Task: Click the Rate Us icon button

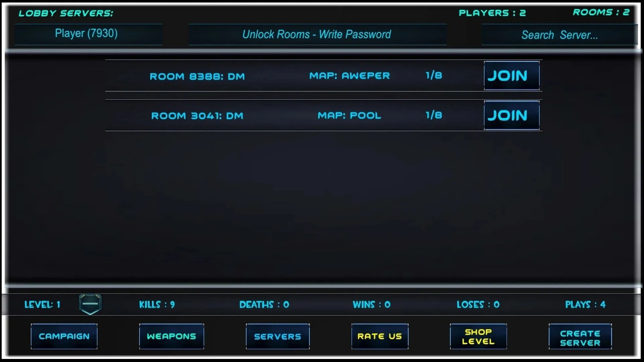Action: [x=379, y=336]
